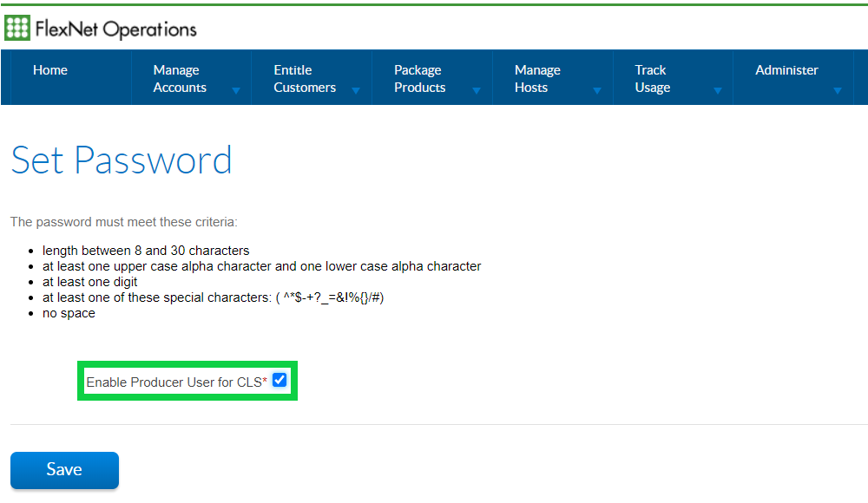
Task: Expand the Package Products dropdown arrow
Action: click(476, 91)
